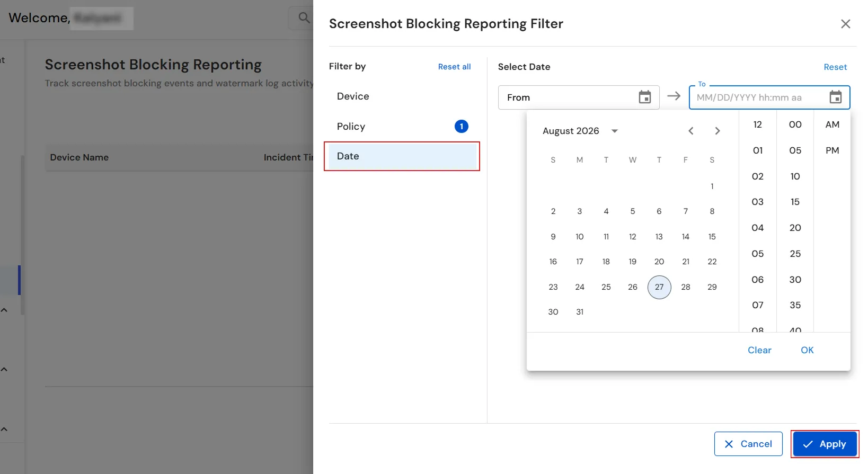Pick August 18 on the calendar
Image resolution: width=868 pixels, height=474 pixels.
(x=606, y=262)
